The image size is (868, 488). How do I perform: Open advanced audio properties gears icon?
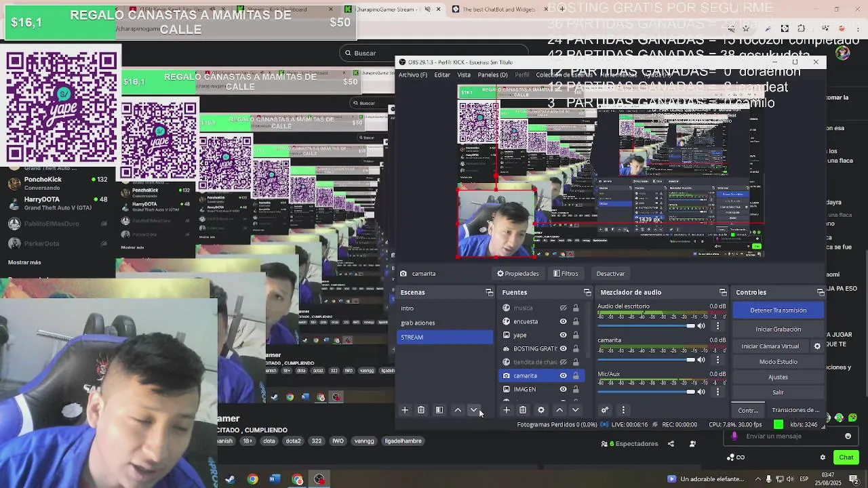[x=605, y=410]
